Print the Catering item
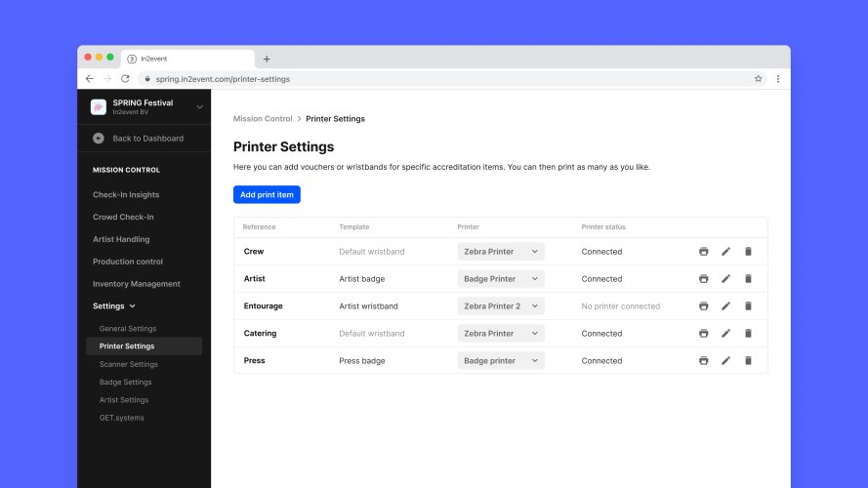The image size is (868, 488). point(704,333)
